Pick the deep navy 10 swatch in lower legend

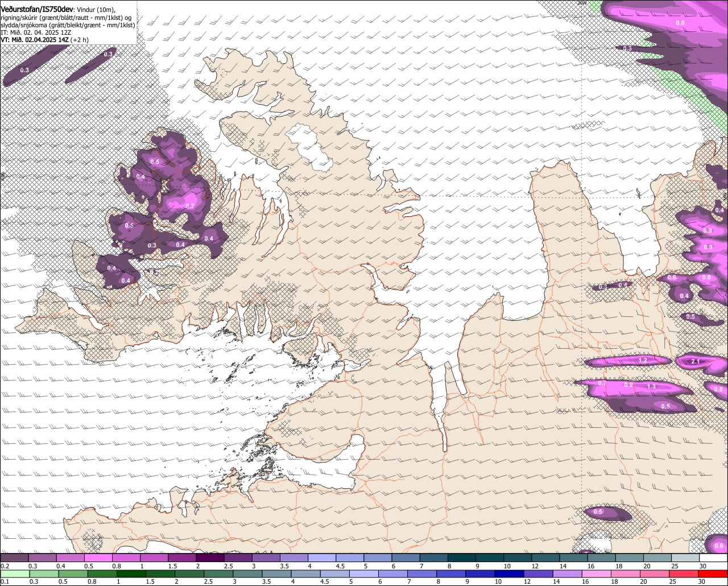[510, 573]
